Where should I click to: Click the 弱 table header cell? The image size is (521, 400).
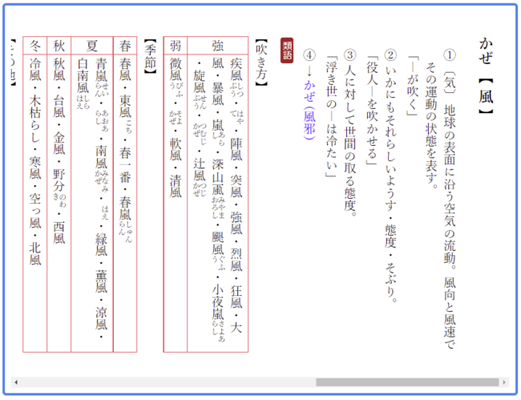[175, 45]
